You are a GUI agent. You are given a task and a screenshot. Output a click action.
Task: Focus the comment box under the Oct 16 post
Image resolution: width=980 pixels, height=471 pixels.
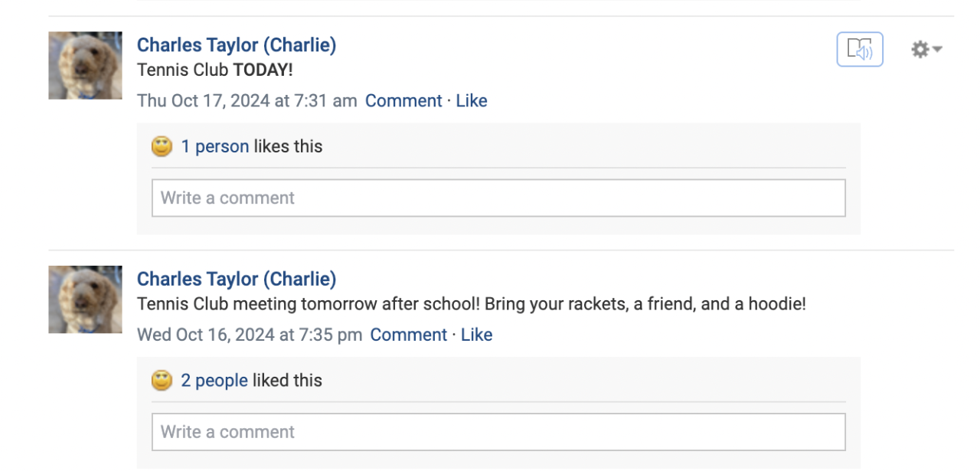tap(498, 432)
